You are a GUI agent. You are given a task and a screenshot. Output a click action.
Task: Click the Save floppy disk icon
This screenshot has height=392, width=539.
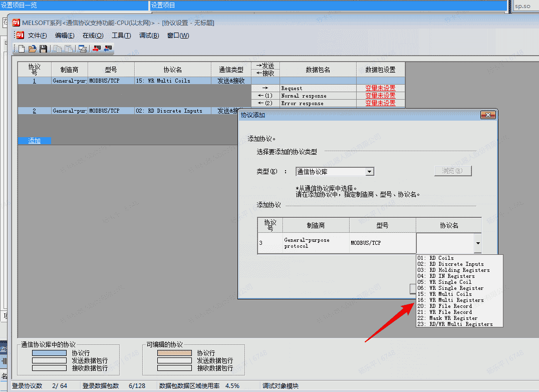pos(44,49)
